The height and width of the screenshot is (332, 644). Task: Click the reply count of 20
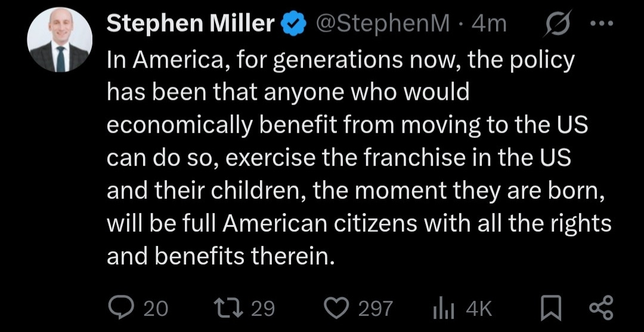156,308
